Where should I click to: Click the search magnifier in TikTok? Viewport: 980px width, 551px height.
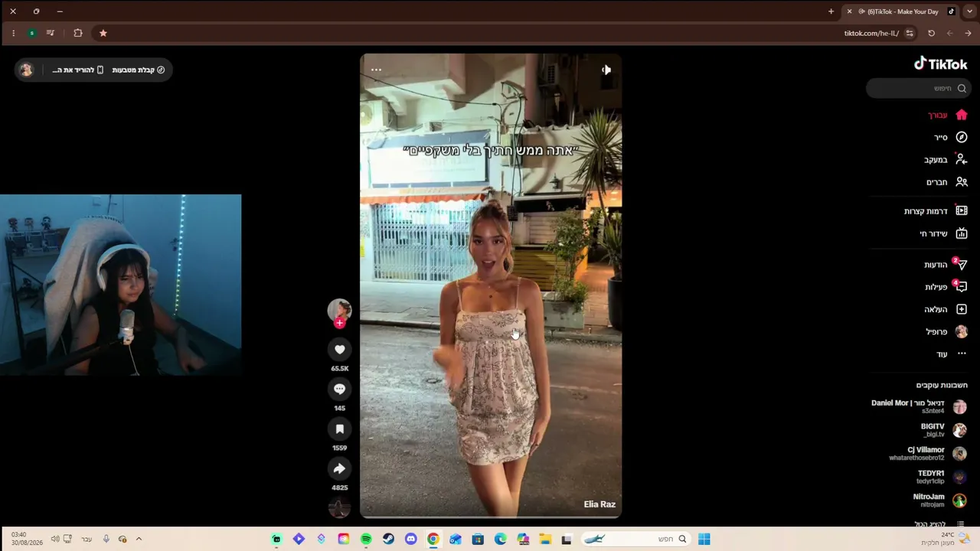tap(962, 89)
